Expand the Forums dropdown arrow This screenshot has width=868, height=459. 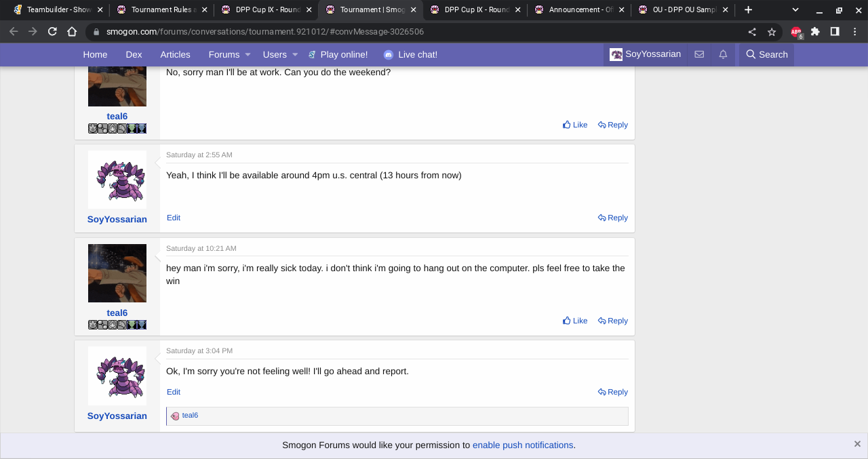[x=248, y=54]
